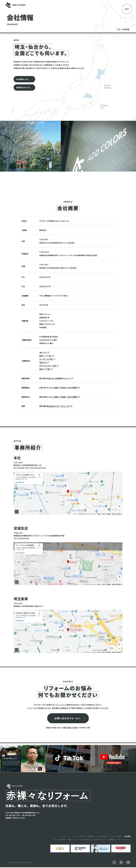Viewport: 136px width, 868px height.
Task: Click the TEL value 048-606-3745 in the profile table
Action: point(45,277)
